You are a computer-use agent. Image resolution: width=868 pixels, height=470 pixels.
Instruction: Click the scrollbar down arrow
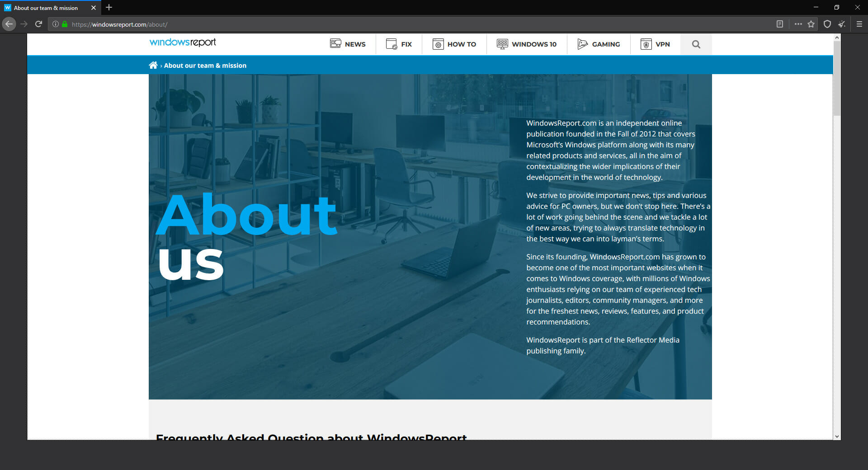tap(837, 436)
